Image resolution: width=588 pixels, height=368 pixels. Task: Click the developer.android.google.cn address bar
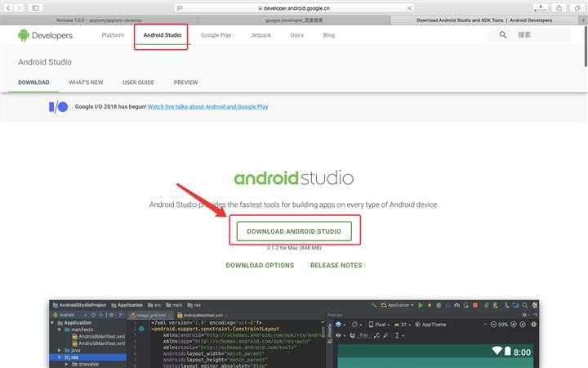tap(294, 8)
